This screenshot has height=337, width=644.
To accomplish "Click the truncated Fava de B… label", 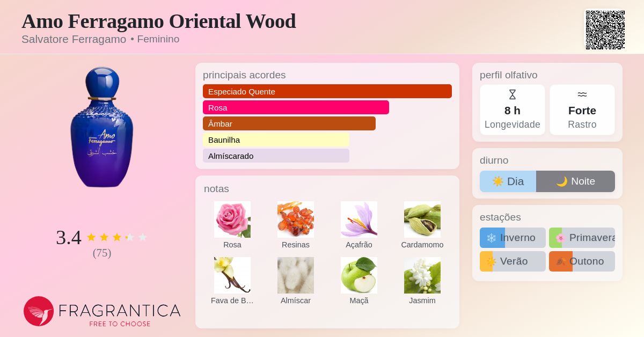I will point(232,301).
